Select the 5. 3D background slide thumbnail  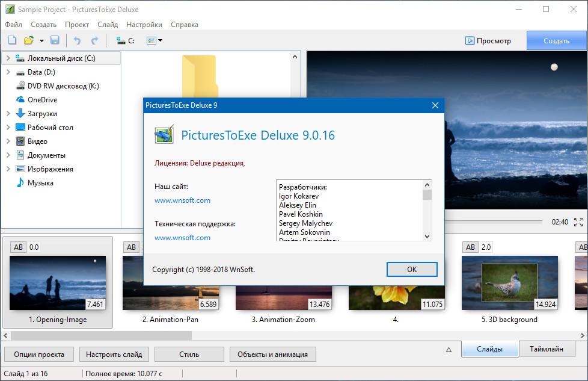coord(509,283)
